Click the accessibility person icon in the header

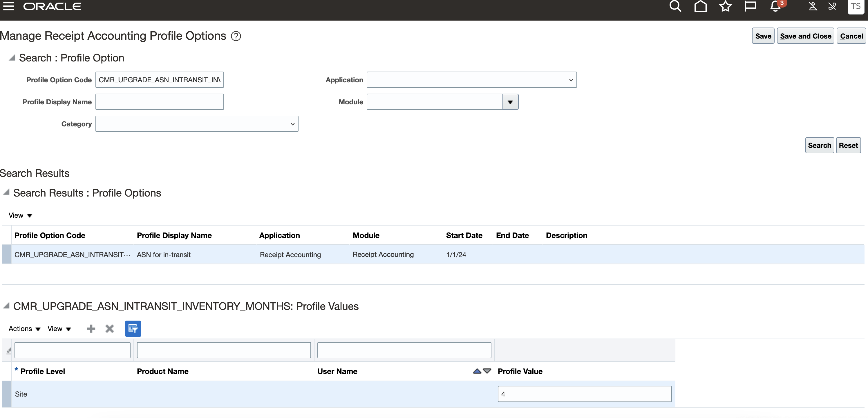(813, 6)
